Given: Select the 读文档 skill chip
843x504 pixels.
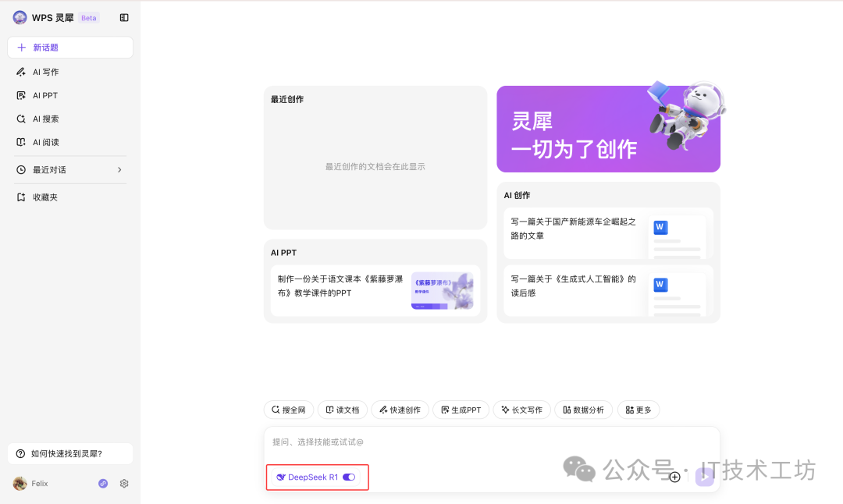Looking at the screenshot, I should (x=342, y=409).
